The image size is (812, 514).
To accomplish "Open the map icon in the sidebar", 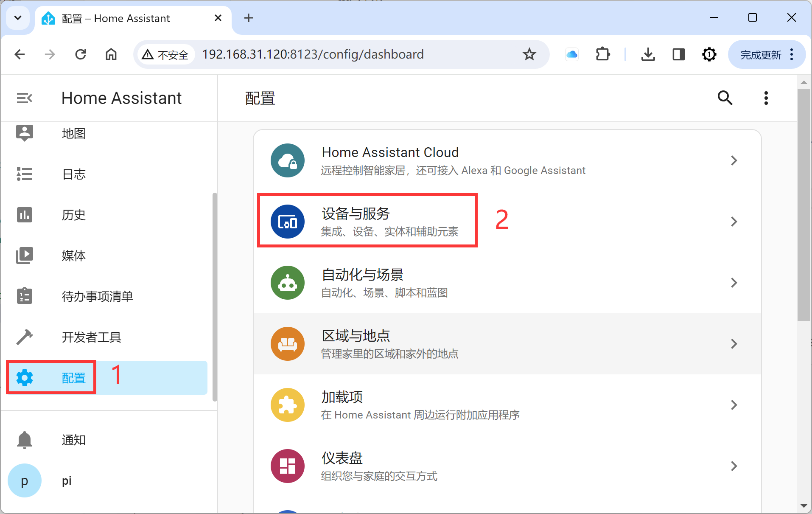I will [25, 133].
